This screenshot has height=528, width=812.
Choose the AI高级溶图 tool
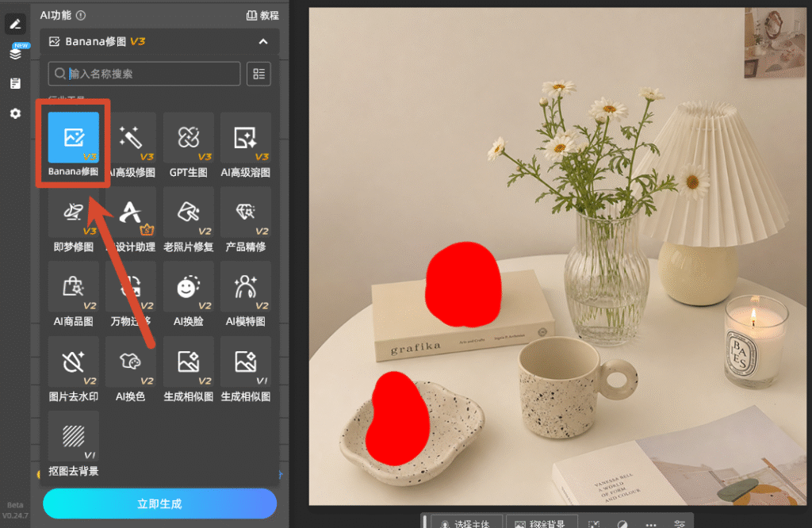(x=246, y=145)
